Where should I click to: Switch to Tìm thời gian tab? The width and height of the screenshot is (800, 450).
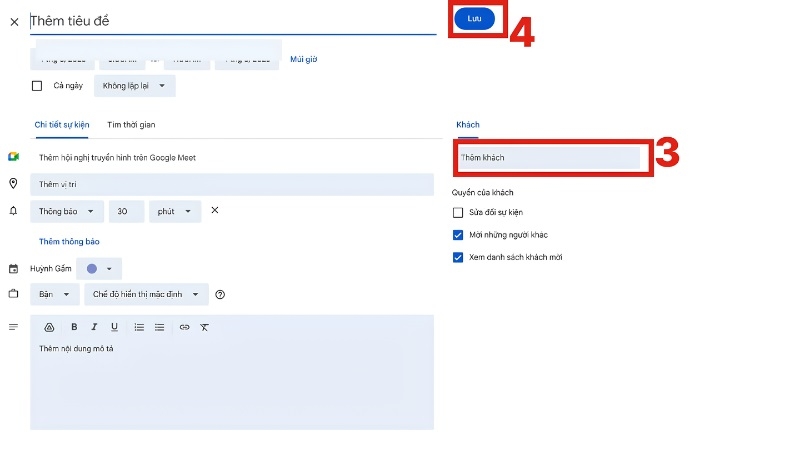(x=131, y=124)
